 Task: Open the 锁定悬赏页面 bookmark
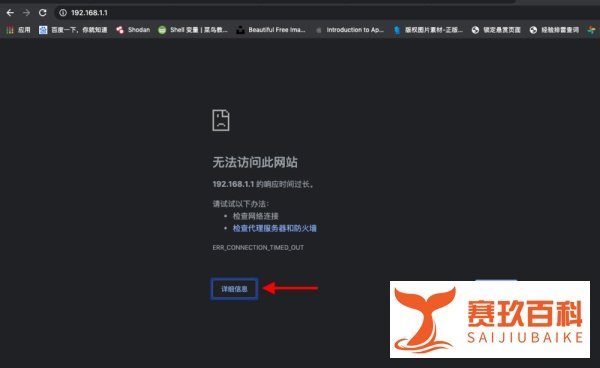(496, 30)
